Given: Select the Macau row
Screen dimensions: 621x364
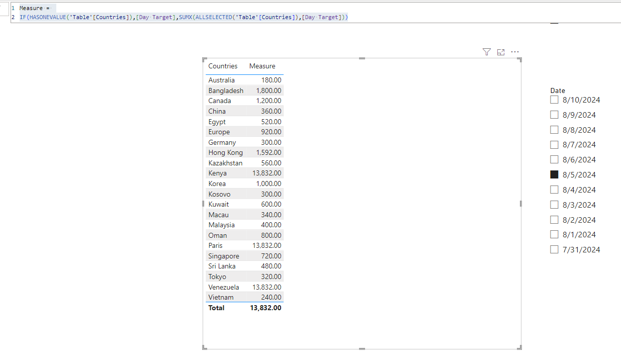Looking at the screenshot, I should pos(244,215).
